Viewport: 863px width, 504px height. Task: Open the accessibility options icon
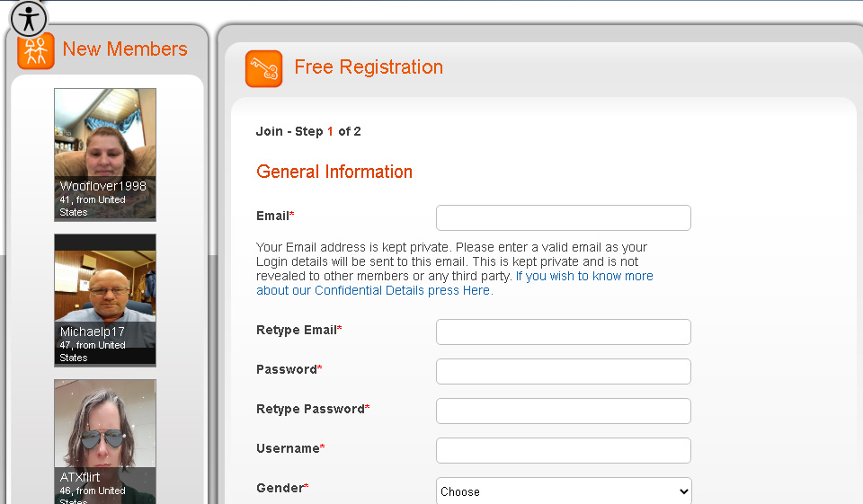click(x=29, y=19)
